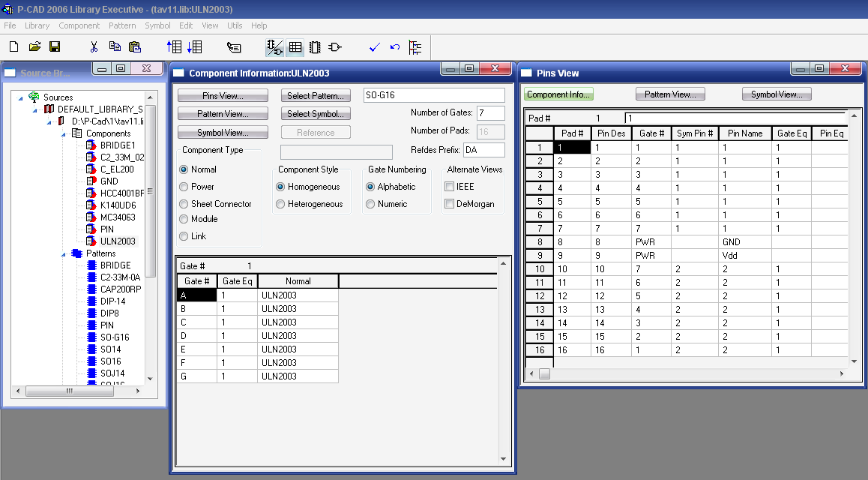Collapse the Patterns tree node
Screen dimensions: 868x480
[x=63, y=254]
